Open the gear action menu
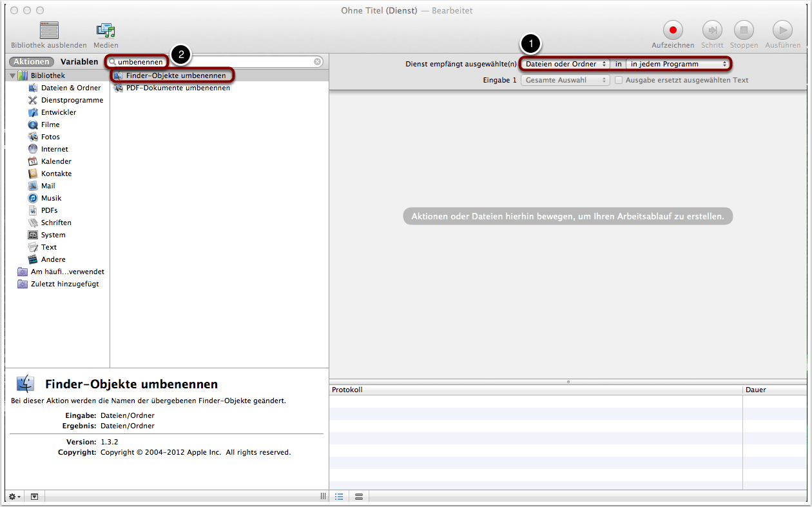This screenshot has height=507, width=812. tap(14, 497)
